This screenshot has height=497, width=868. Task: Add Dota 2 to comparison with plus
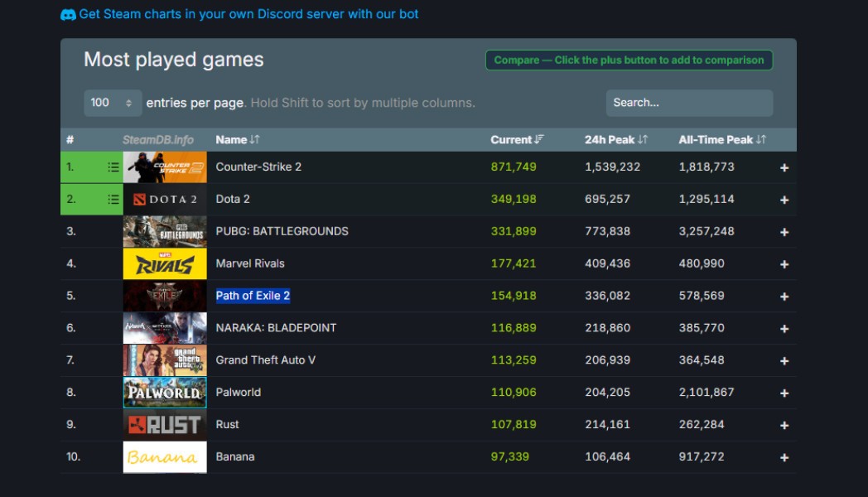784,200
